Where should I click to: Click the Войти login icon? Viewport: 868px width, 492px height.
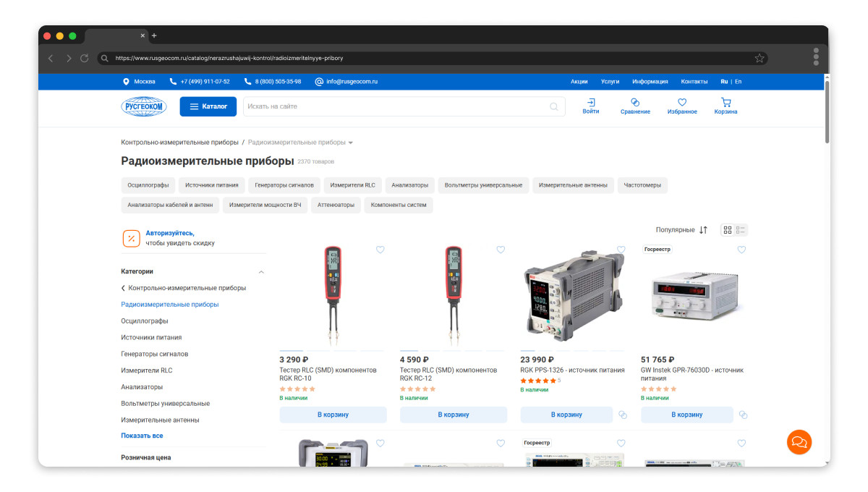pos(591,103)
